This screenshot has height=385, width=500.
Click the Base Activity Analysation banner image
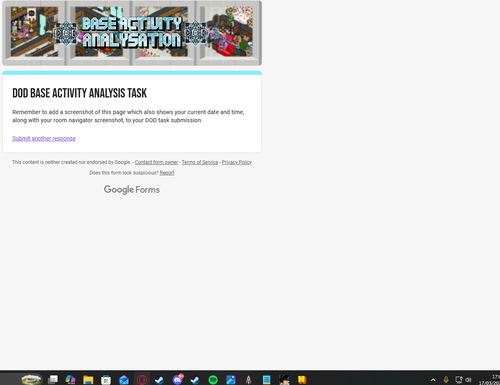pyautogui.click(x=132, y=33)
